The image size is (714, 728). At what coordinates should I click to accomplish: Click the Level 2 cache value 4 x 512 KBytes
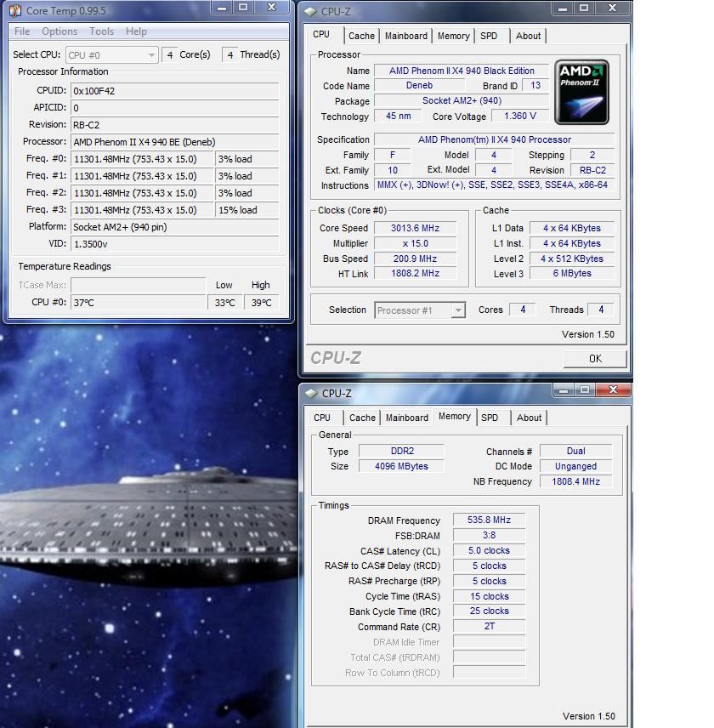(x=572, y=259)
